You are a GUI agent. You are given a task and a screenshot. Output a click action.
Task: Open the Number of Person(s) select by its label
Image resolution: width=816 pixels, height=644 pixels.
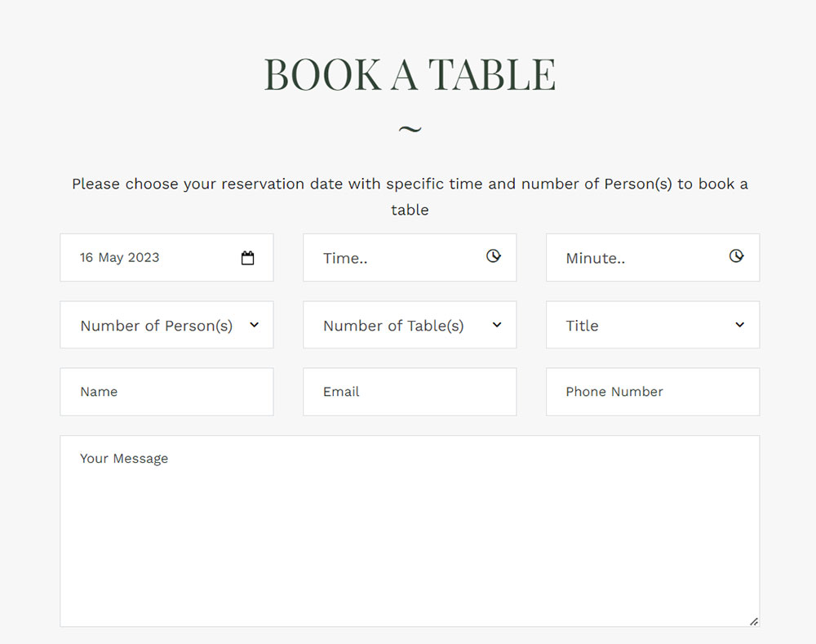(x=156, y=326)
